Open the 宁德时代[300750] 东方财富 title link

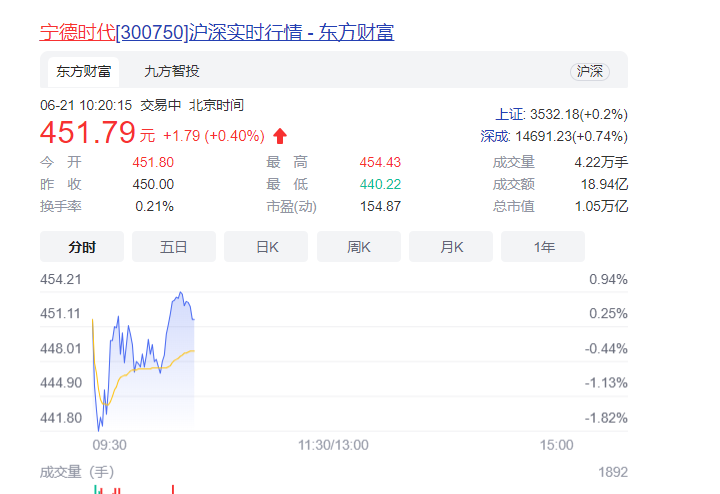tap(217, 32)
